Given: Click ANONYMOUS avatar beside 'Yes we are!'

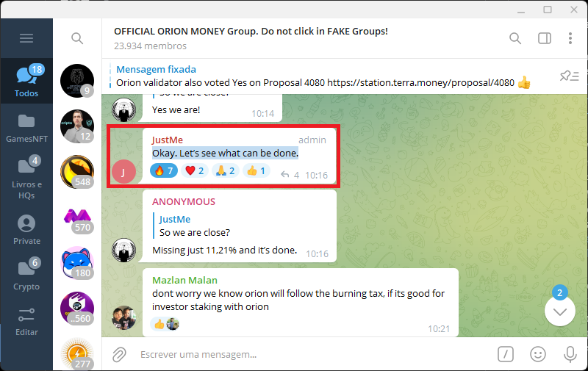Looking at the screenshot, I should (x=123, y=109).
